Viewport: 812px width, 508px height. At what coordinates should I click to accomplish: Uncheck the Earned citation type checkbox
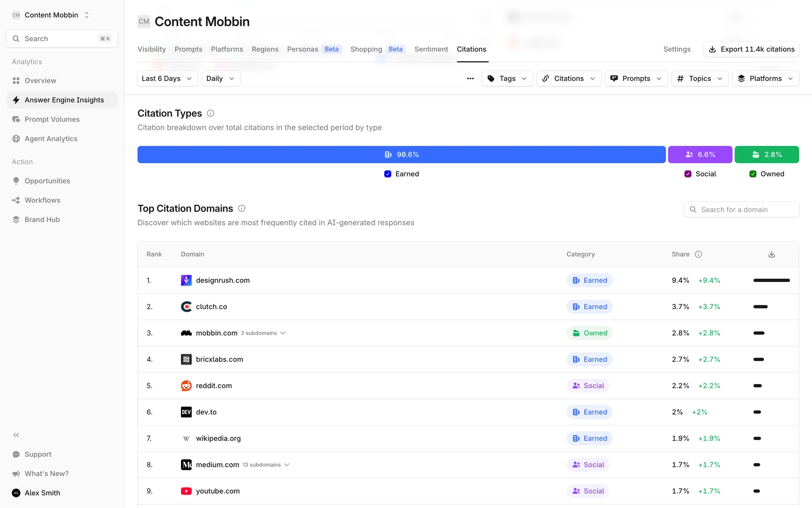coord(387,174)
